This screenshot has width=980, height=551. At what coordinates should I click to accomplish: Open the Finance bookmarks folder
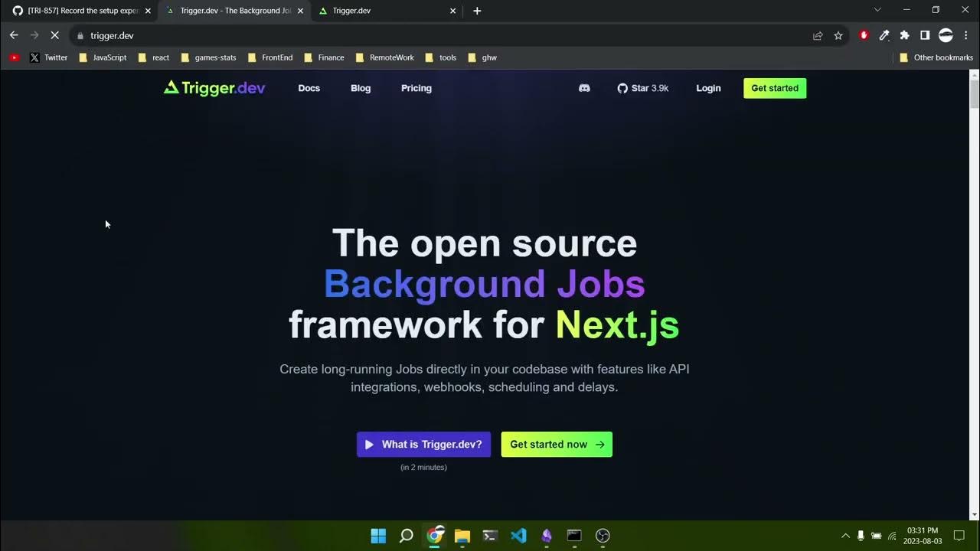(324, 57)
